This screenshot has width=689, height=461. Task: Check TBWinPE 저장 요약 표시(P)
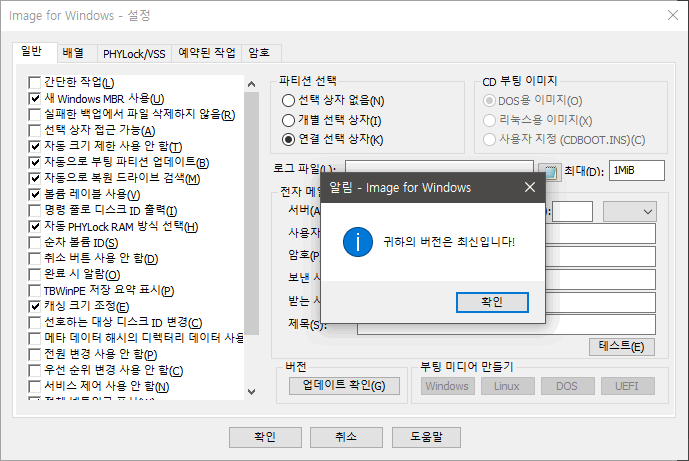click(x=34, y=290)
